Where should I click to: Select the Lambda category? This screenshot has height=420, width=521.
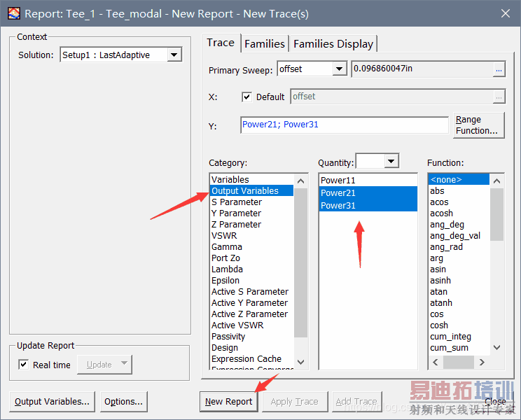pyautogui.click(x=252, y=269)
